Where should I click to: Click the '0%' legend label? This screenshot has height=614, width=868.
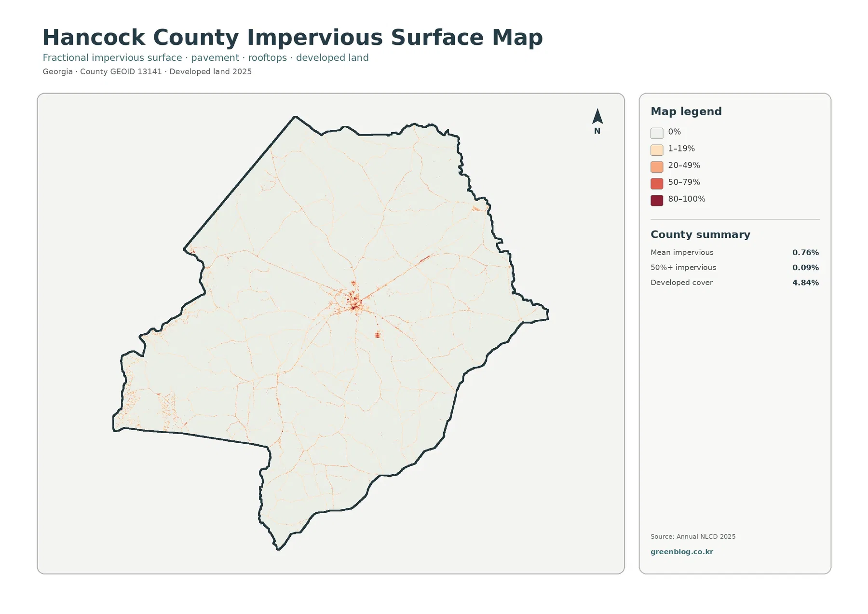[x=674, y=132]
